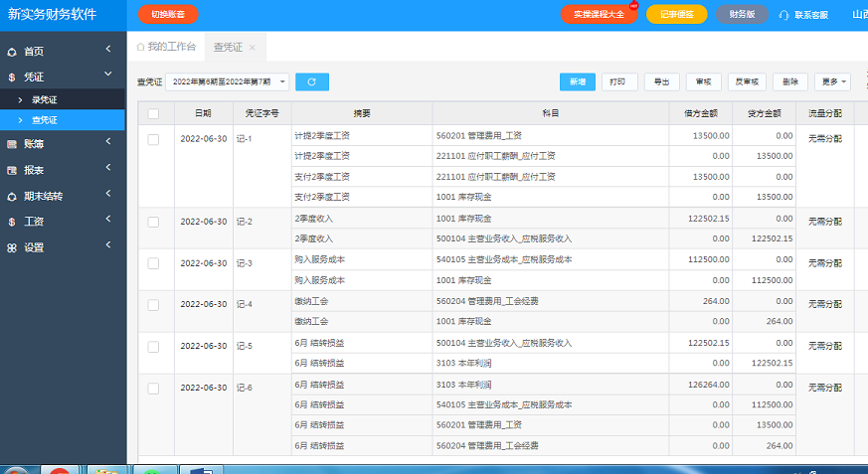Click the 2季度收入 row with 1001 库存现金
868x474 pixels.
point(544,219)
